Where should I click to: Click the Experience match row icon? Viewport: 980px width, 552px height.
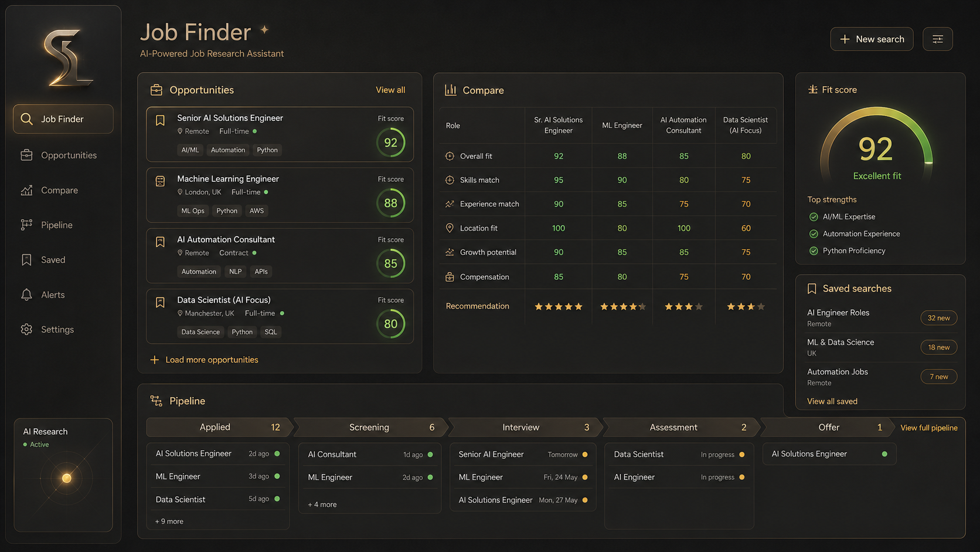click(450, 204)
